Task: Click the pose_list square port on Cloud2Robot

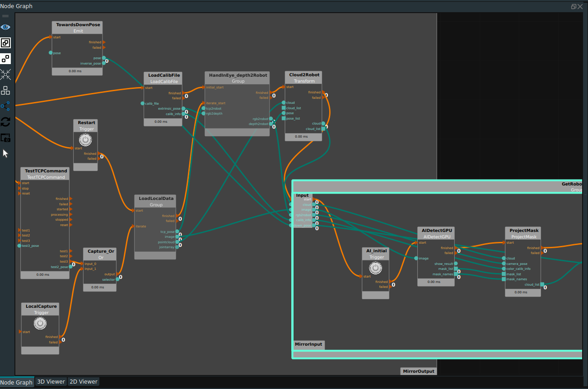Action: [x=284, y=118]
